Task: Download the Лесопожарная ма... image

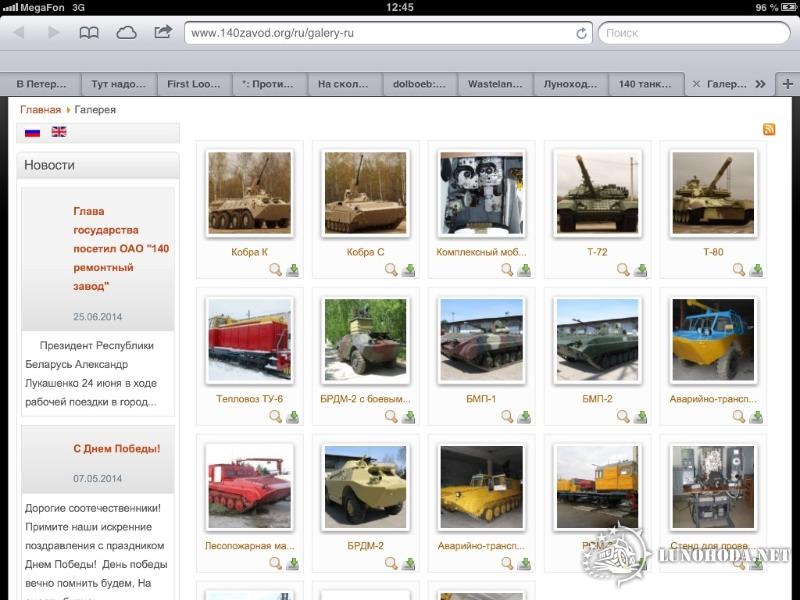Action: pyautogui.click(x=292, y=564)
